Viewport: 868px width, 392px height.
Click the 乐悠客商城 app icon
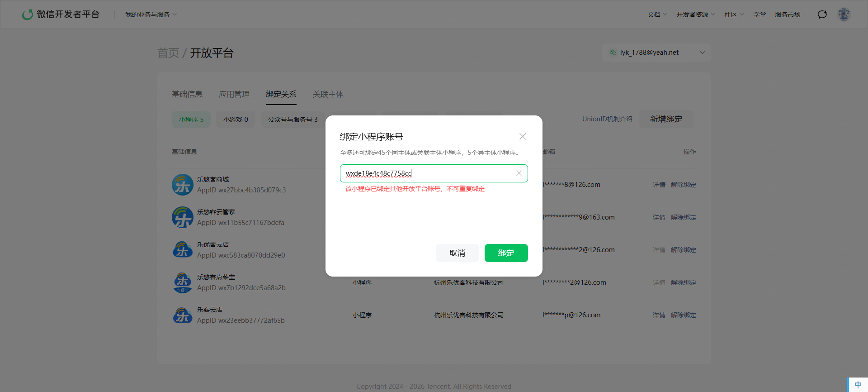click(183, 185)
